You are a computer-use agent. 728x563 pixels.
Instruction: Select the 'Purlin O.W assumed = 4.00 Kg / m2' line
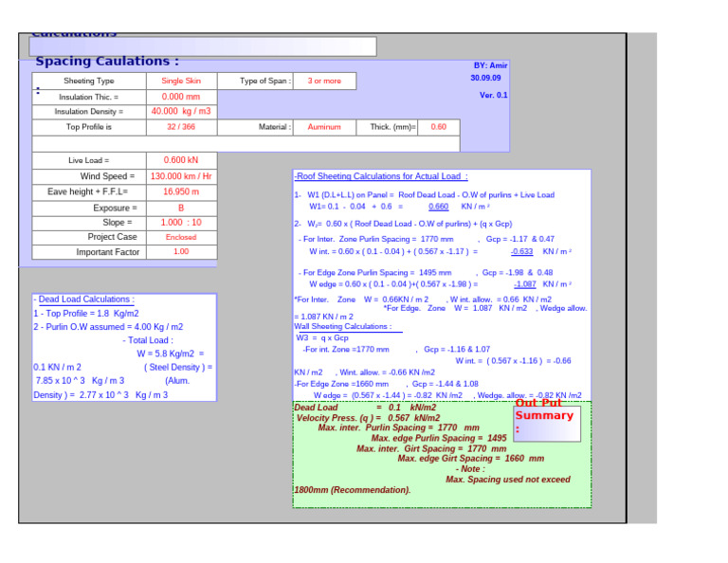point(108,327)
